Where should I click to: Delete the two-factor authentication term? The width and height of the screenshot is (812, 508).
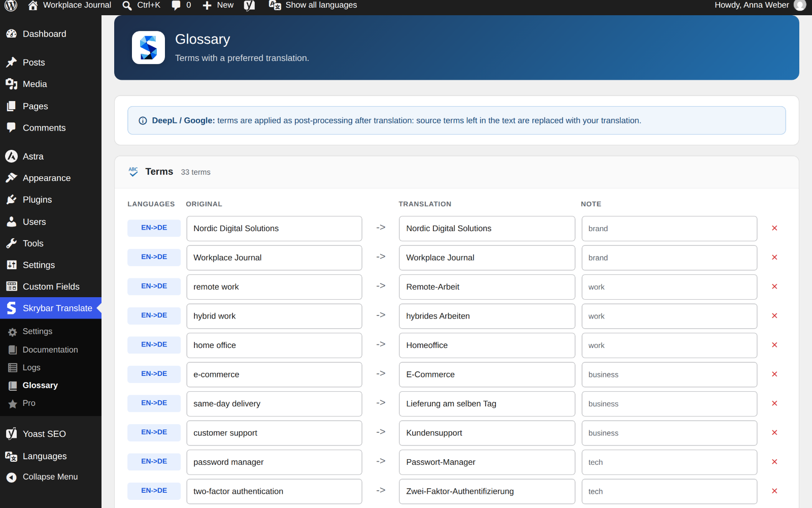774,491
